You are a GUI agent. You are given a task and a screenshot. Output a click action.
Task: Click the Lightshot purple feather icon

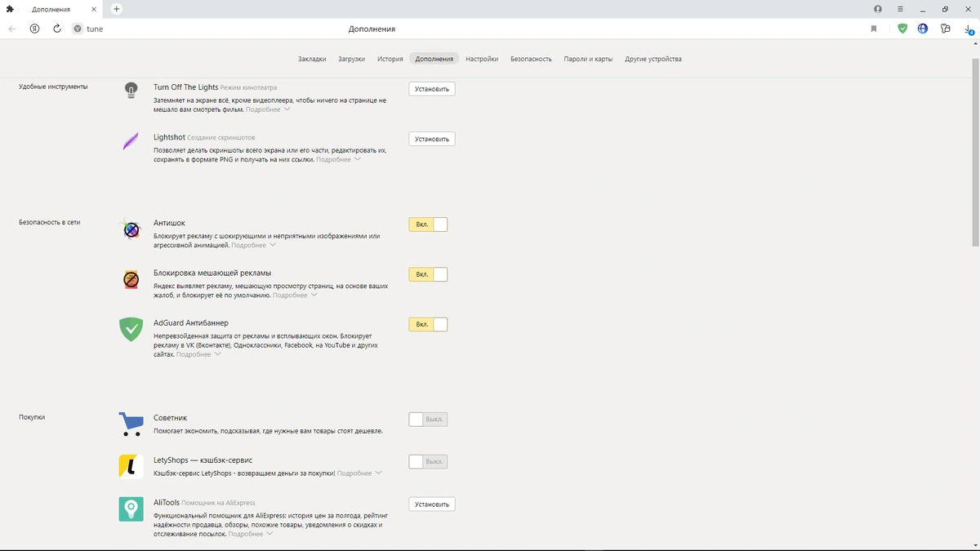[131, 141]
